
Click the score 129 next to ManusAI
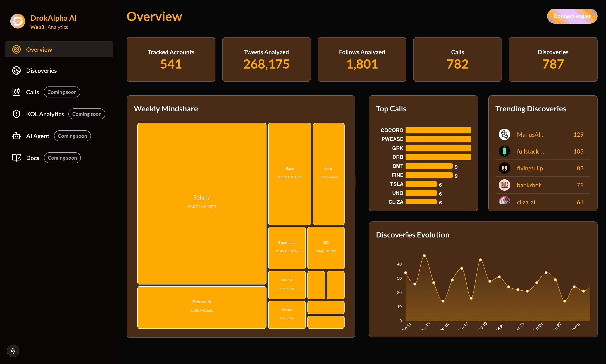578,134
